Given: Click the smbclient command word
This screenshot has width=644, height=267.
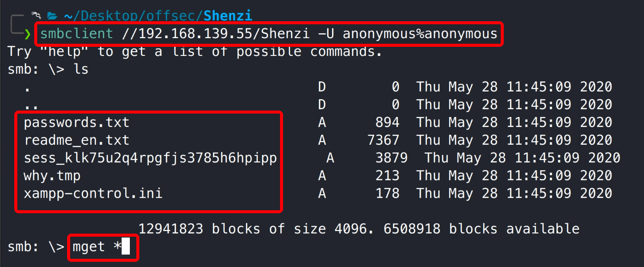Looking at the screenshot, I should coord(77,33).
